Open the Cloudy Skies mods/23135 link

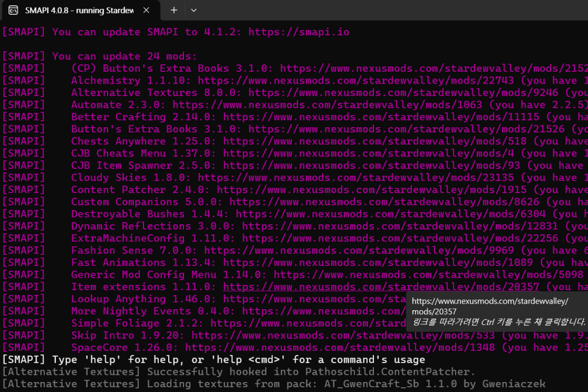[x=356, y=178]
